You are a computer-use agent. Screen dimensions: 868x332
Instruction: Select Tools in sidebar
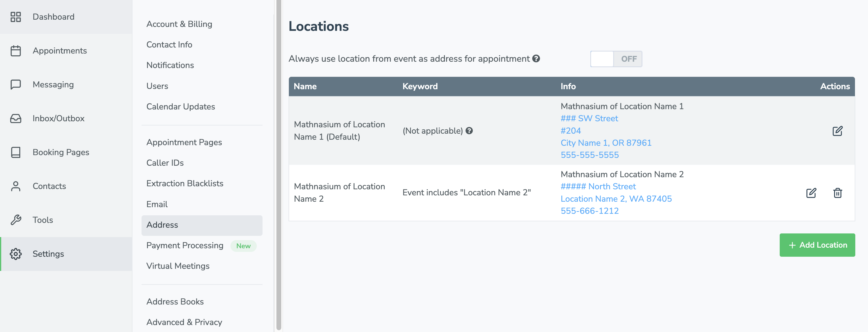tap(66, 220)
